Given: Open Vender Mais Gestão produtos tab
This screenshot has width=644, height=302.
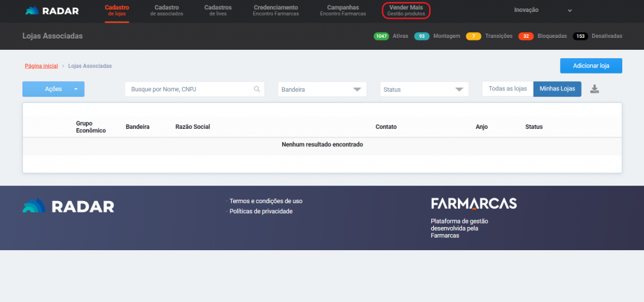Looking at the screenshot, I should [406, 10].
